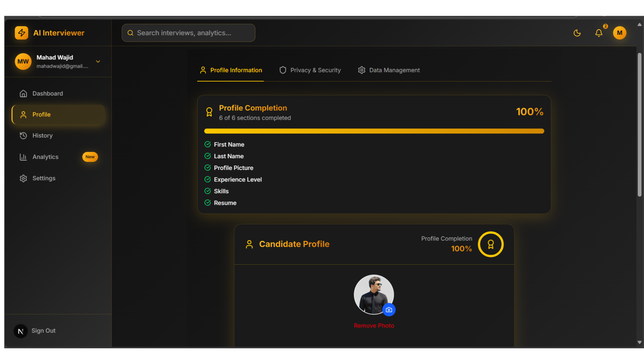Switch to Data Management tab

(389, 70)
